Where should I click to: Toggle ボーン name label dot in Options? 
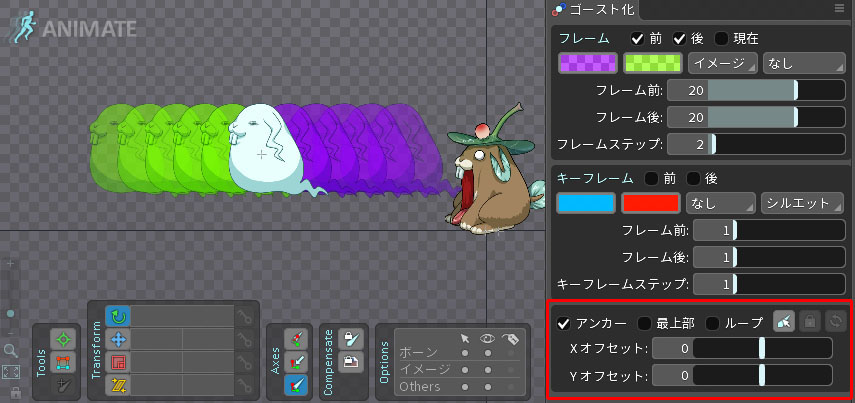click(x=511, y=353)
